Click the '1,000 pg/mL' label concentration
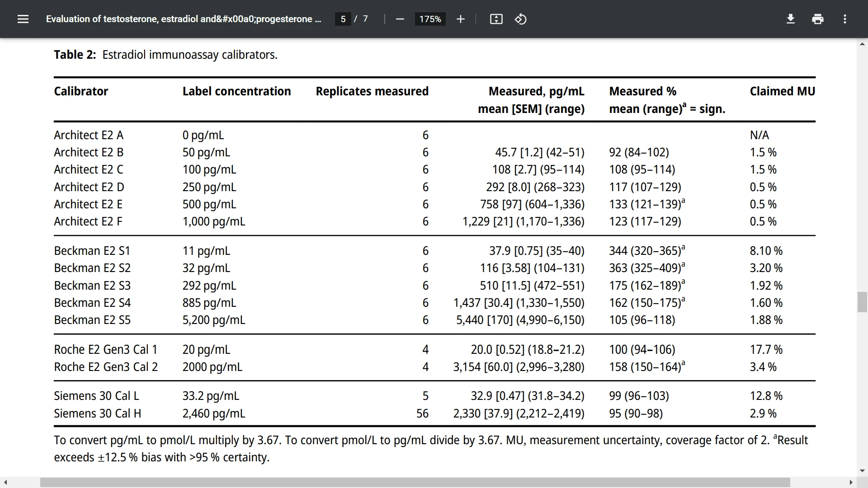868x488 pixels. click(x=214, y=221)
